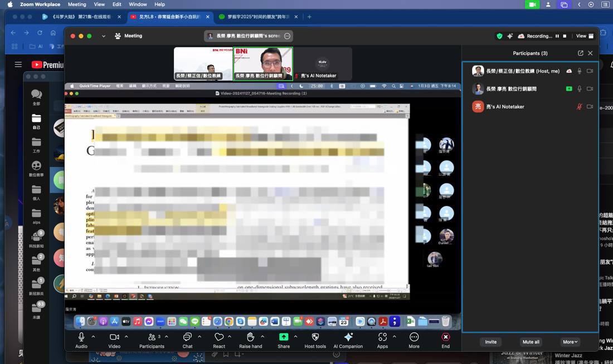613x364 pixels.
Task: Open Music app in the Dock
Action: 137,322
